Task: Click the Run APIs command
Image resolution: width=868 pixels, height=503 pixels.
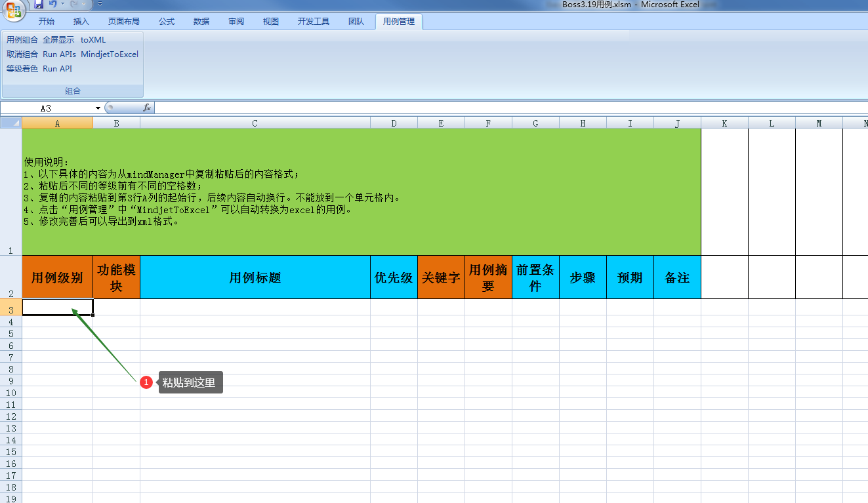Action: coord(59,54)
